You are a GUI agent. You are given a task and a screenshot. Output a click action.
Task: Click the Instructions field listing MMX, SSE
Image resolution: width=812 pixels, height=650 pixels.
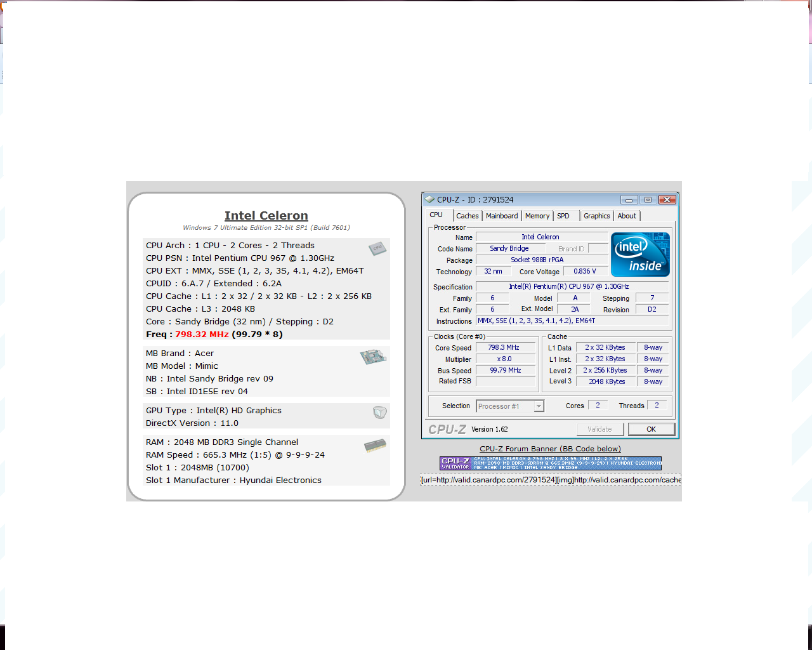pyautogui.click(x=572, y=321)
